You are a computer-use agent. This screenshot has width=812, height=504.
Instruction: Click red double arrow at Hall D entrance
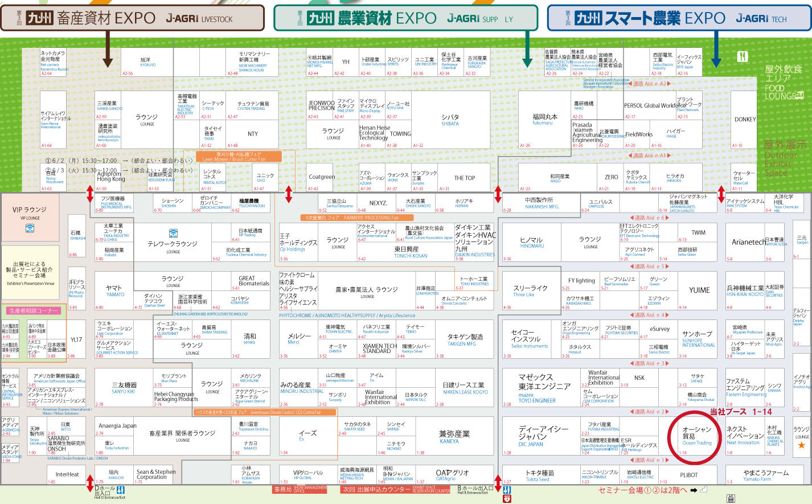point(89,483)
